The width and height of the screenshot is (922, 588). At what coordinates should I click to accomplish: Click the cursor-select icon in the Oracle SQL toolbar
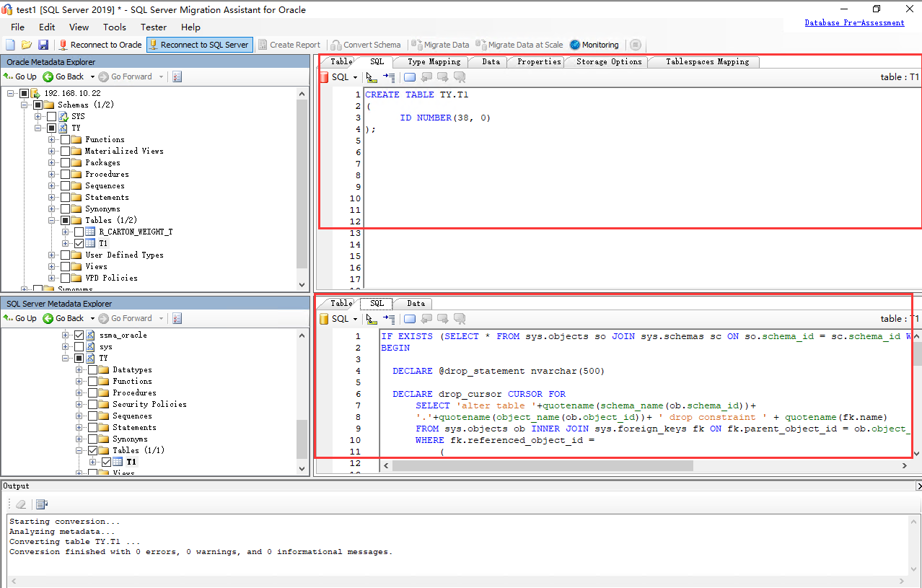(372, 77)
